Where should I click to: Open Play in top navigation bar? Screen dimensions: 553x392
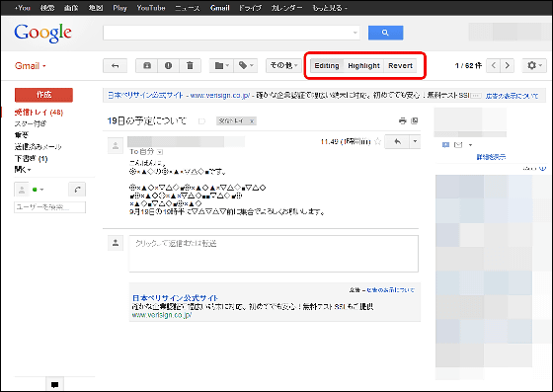coord(119,8)
